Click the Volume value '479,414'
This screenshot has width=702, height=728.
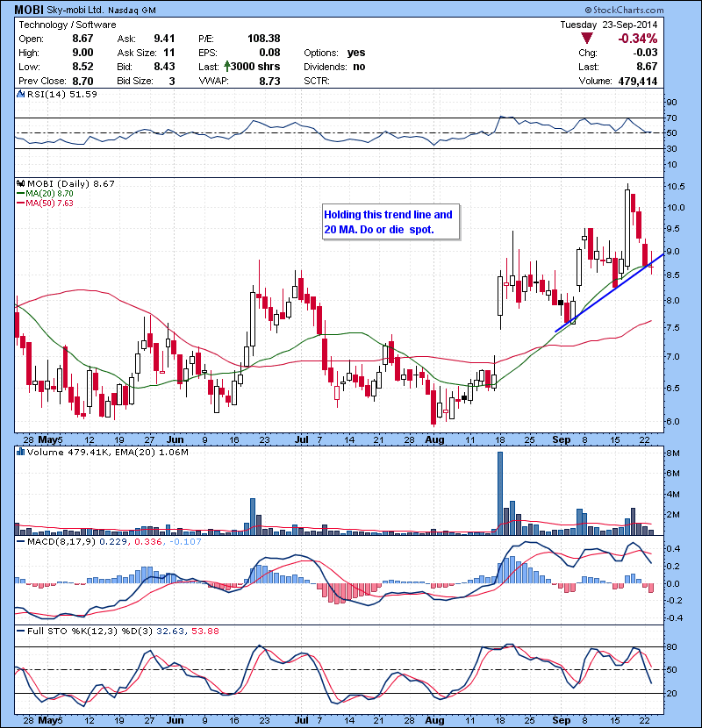[637, 82]
